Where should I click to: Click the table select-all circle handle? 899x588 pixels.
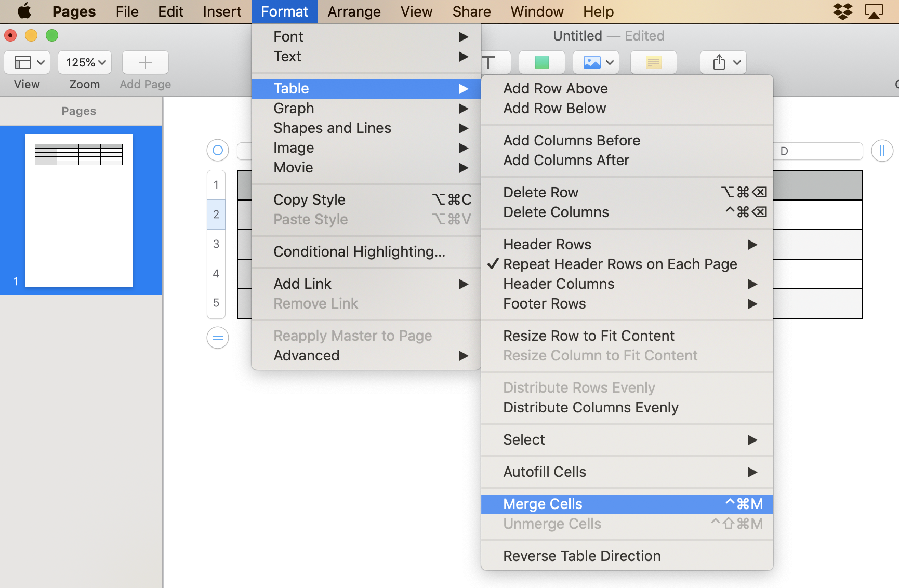pos(218,150)
